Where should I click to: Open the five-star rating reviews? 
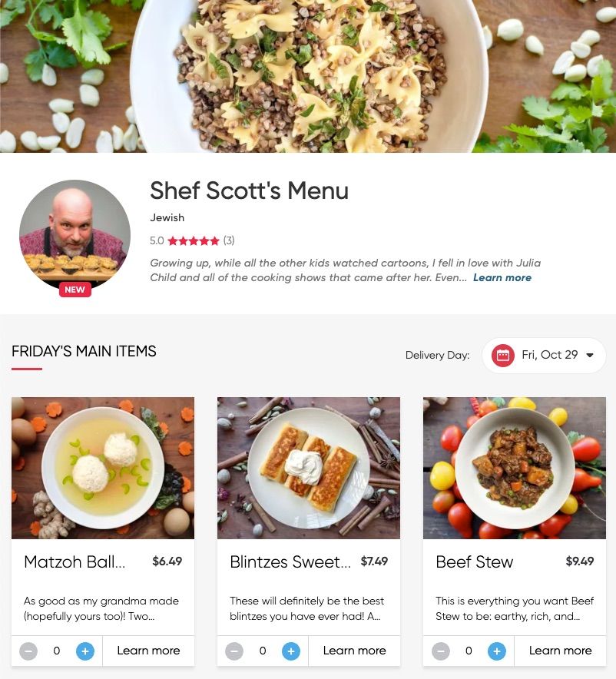point(193,240)
